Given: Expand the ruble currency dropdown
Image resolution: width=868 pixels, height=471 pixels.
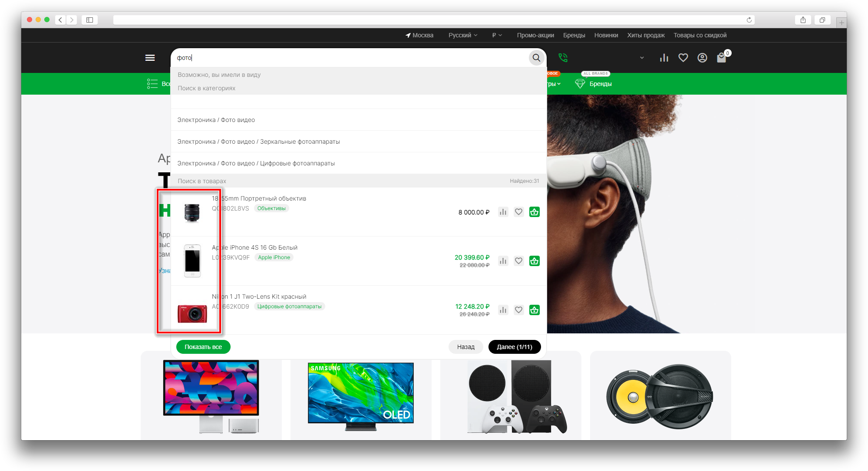Looking at the screenshot, I should [x=497, y=35].
